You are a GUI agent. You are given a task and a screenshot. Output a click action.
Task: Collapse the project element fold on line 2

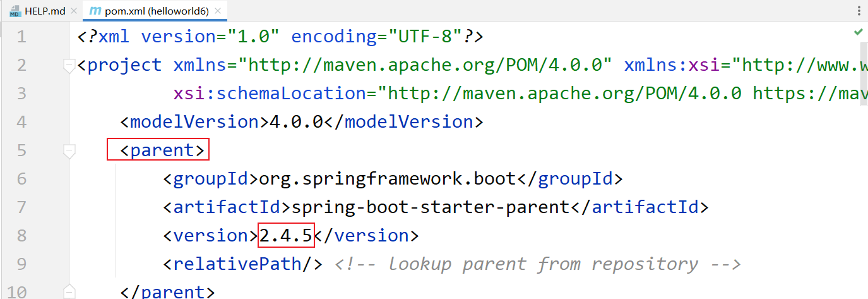[x=69, y=65]
